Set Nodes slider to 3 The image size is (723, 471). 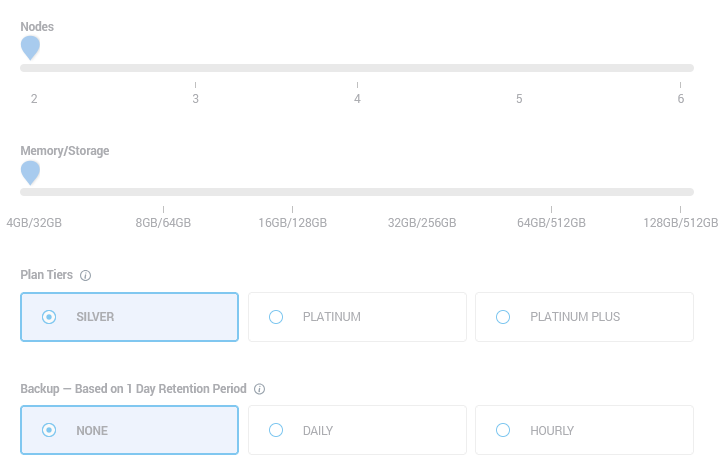195,68
